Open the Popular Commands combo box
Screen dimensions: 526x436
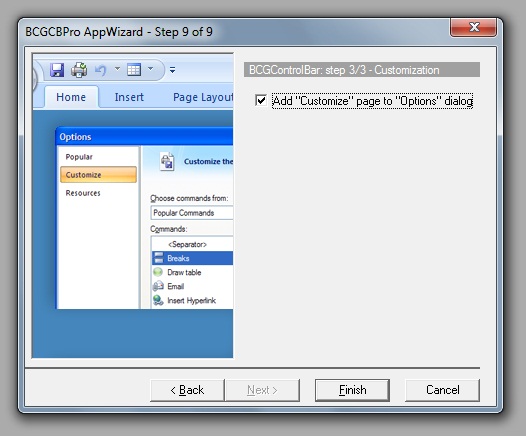(192, 213)
